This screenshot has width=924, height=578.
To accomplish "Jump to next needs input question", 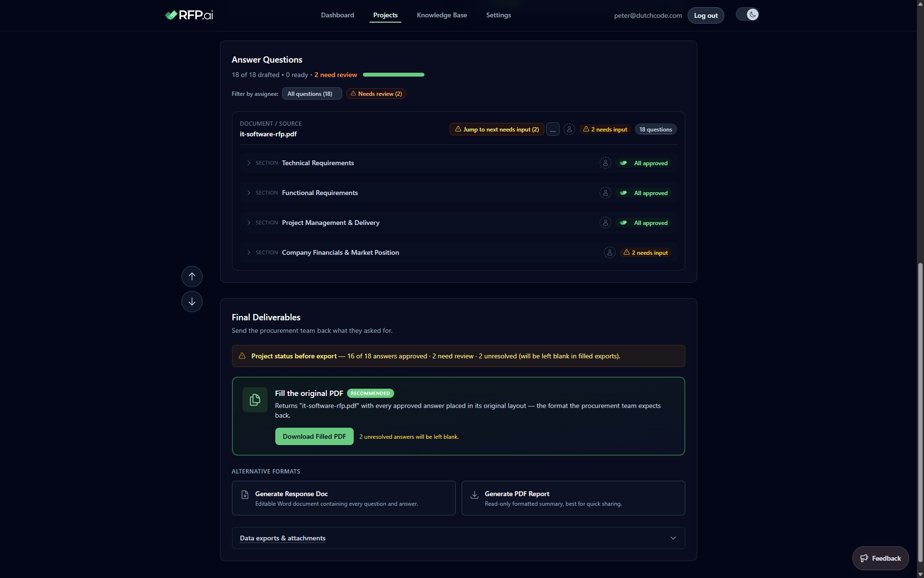I will (x=497, y=129).
